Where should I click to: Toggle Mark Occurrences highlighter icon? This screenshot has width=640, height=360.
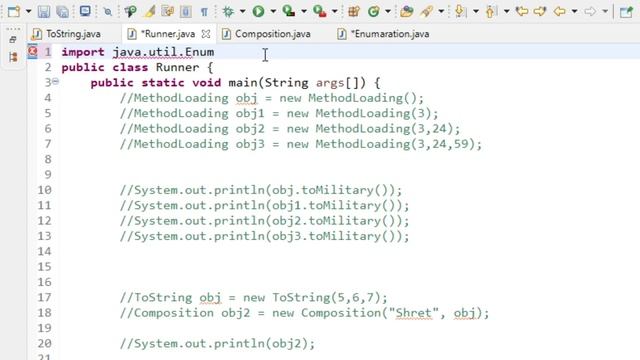(149, 11)
